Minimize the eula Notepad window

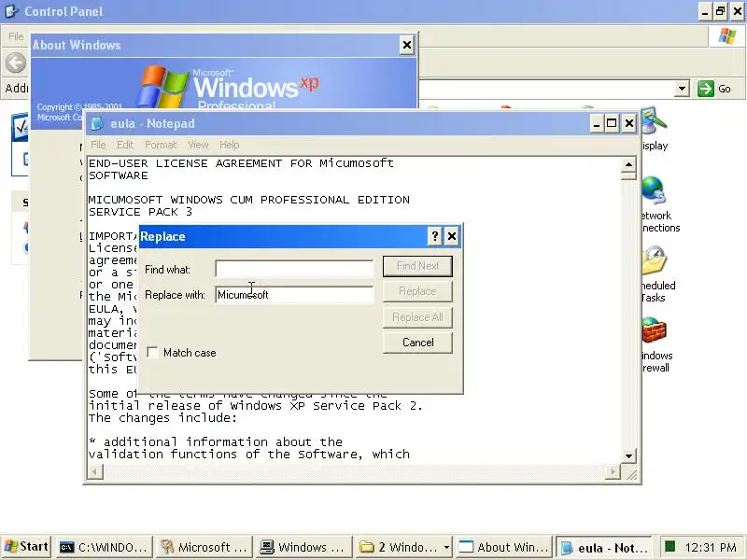(596, 124)
